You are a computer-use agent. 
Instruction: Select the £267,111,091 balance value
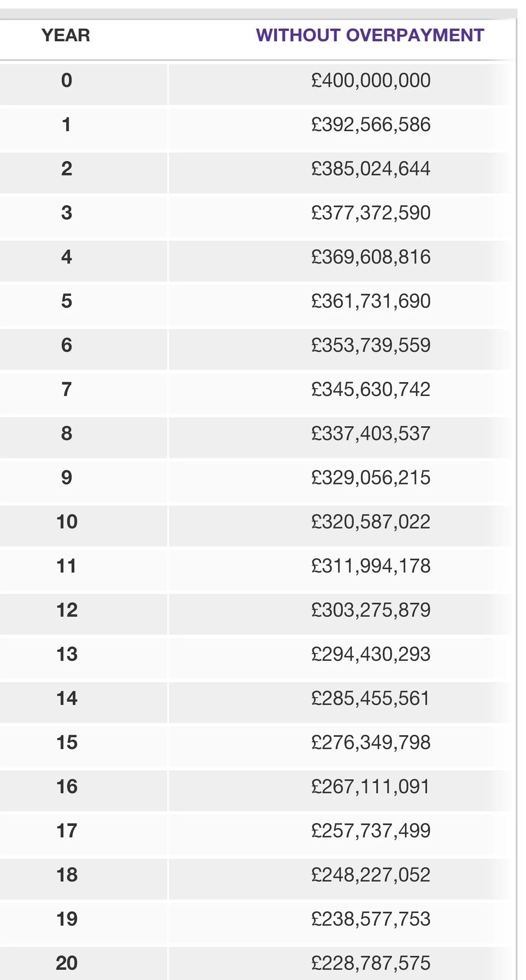[371, 787]
